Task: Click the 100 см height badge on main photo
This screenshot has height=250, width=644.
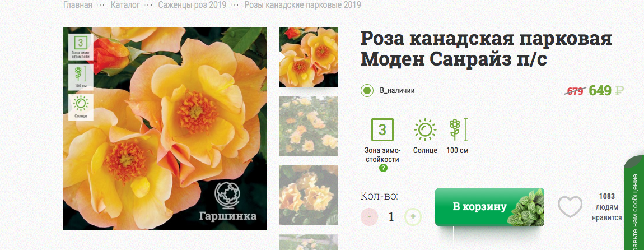Action: tap(81, 77)
